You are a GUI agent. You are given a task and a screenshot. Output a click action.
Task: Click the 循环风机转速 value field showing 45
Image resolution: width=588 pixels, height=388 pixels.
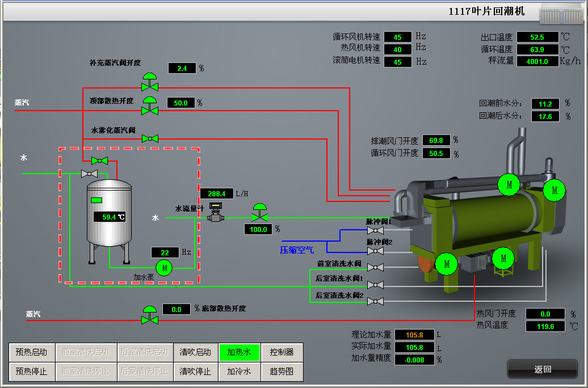398,37
